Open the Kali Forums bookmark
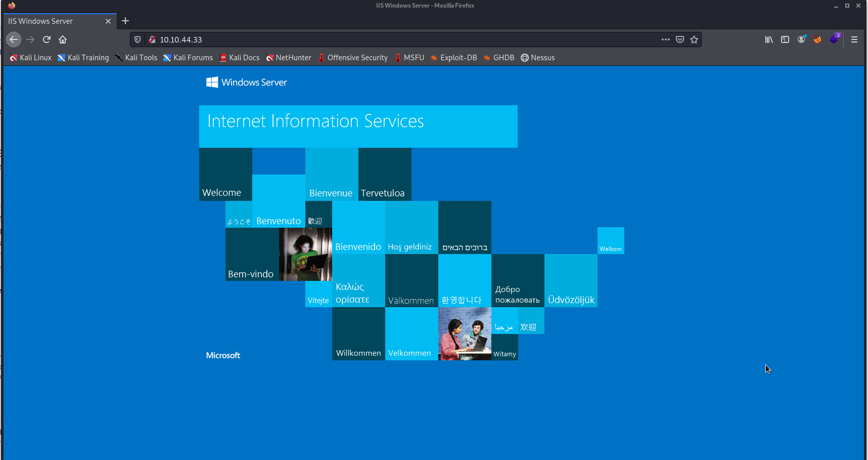The width and height of the screenshot is (868, 460). click(x=188, y=58)
